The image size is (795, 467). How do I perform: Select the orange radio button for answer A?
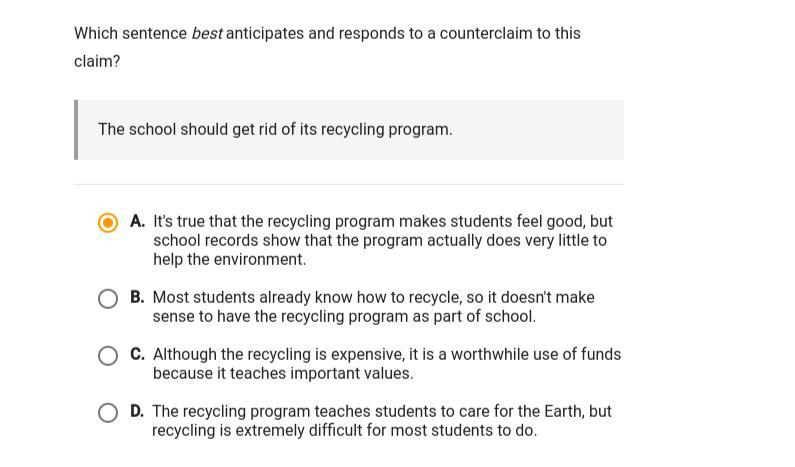coord(107,223)
